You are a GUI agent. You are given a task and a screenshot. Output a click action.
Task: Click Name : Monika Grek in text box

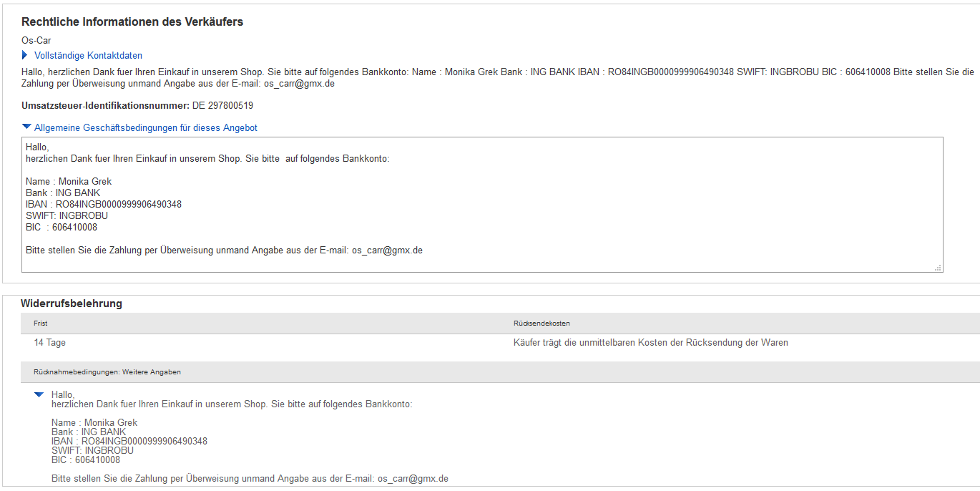[69, 181]
